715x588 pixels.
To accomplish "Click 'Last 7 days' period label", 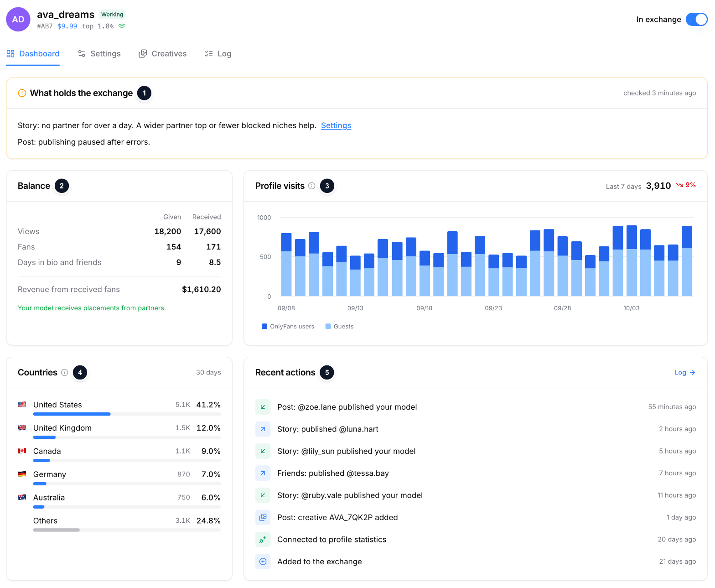I will [624, 187].
